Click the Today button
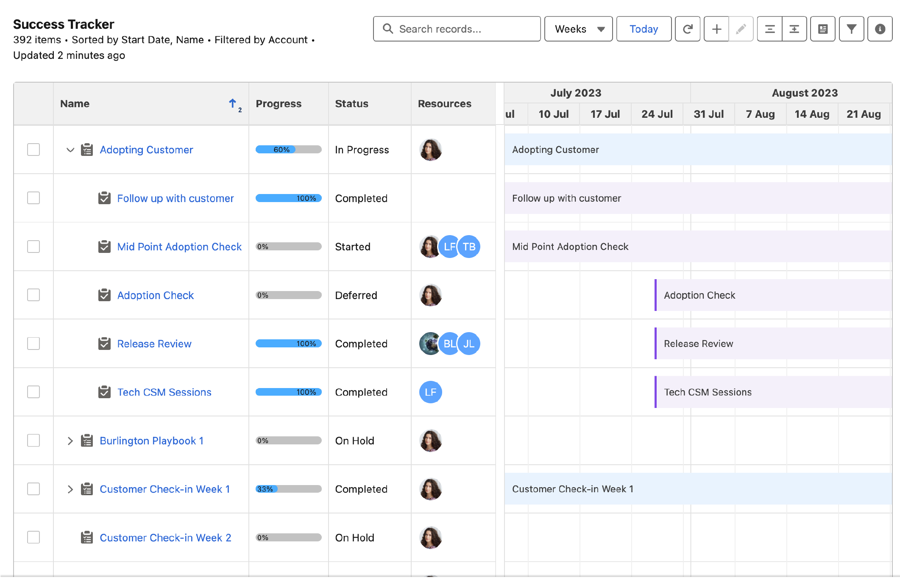Viewport: 900px width, 588px height. point(644,29)
